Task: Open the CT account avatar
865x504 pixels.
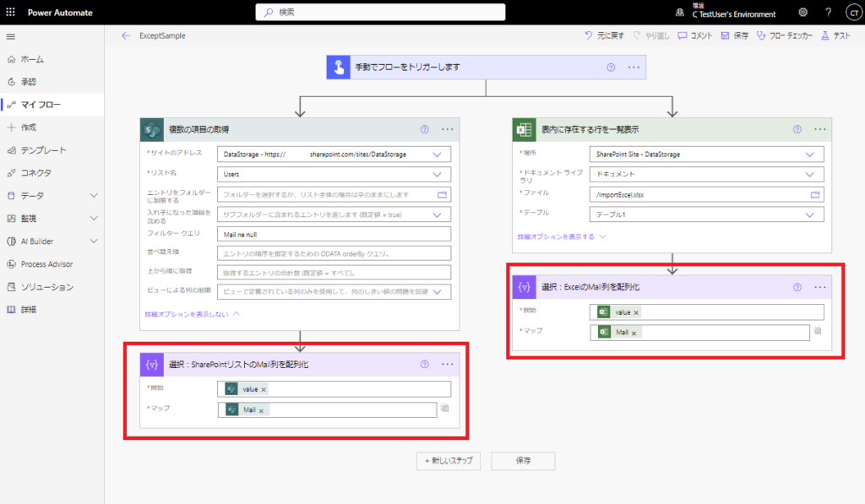Action: 853,13
